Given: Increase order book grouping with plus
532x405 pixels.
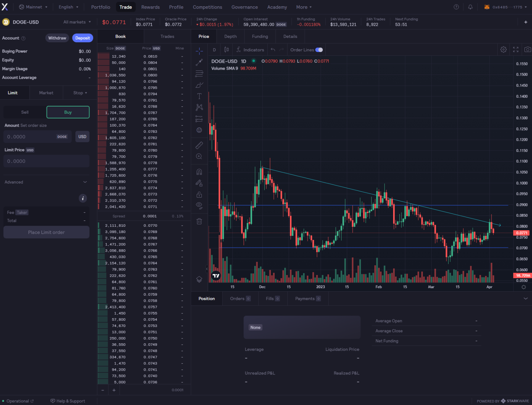Looking at the screenshot, I should [x=114, y=390].
